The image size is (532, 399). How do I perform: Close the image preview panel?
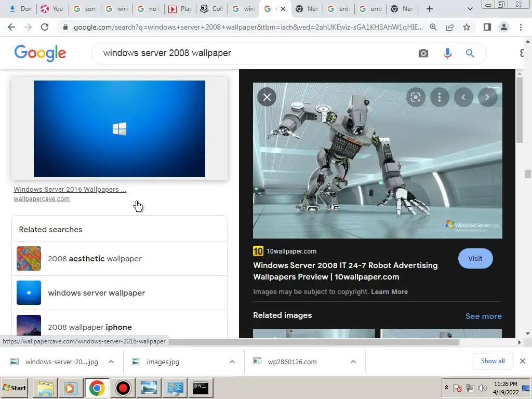(267, 97)
